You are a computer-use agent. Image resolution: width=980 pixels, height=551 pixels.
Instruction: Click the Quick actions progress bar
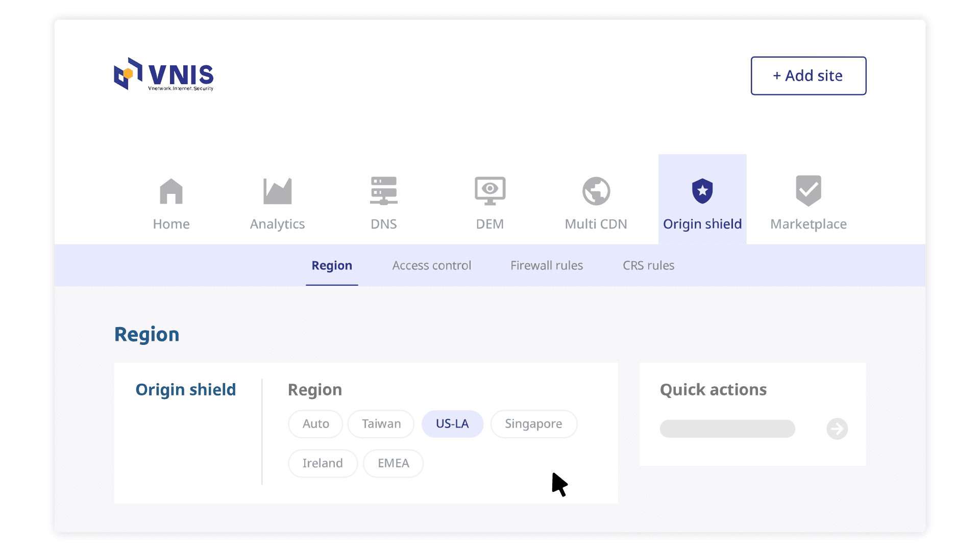click(727, 429)
